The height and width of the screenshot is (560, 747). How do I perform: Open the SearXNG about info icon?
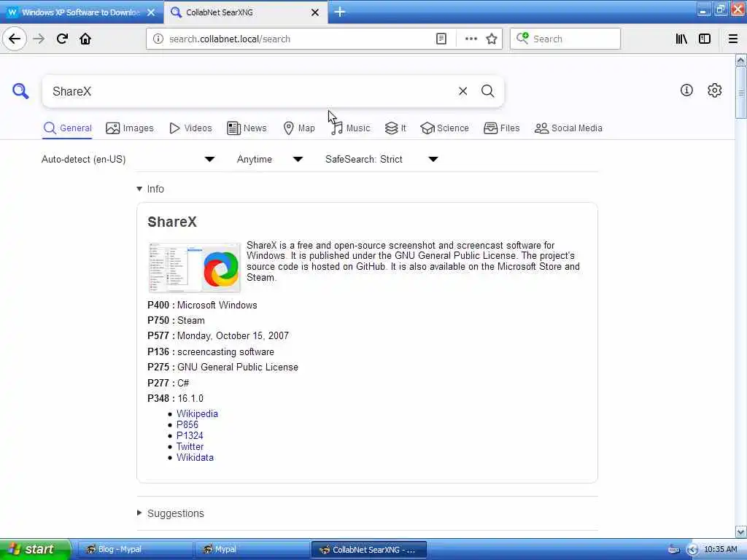point(686,90)
